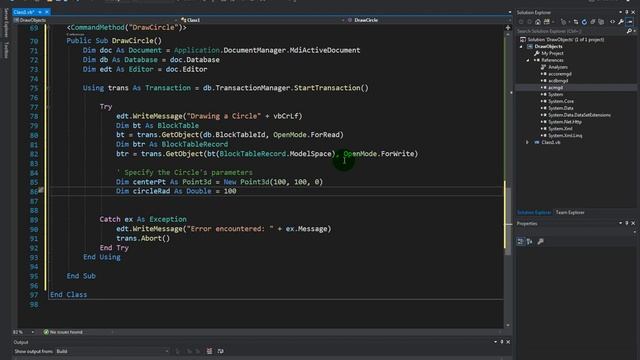The image size is (640, 360).
Task: Close the Class1.vb editor tab
Action: [47, 12]
